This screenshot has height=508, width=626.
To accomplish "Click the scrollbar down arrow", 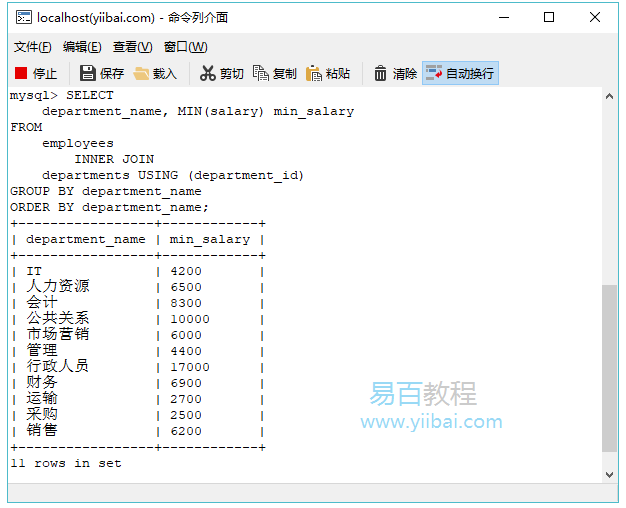I will [x=609, y=474].
